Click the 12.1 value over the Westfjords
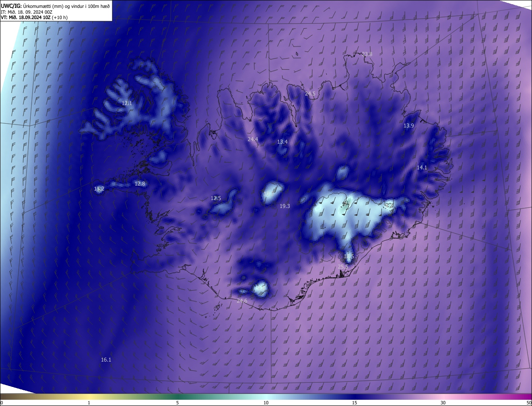The height and width of the screenshot is (406, 532). pyautogui.click(x=127, y=103)
